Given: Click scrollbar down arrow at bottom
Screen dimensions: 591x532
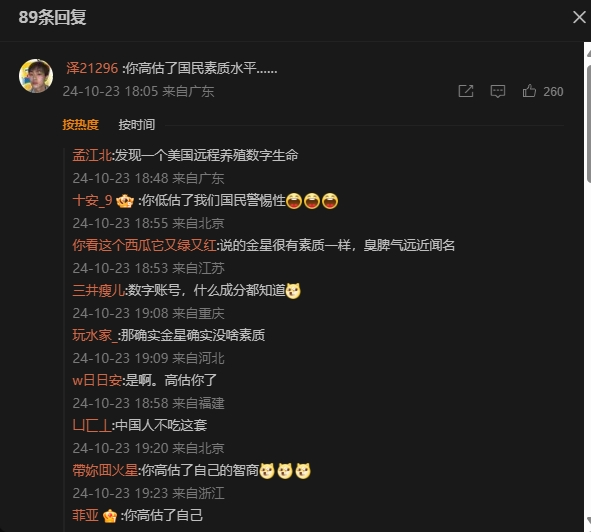Looking at the screenshot, I should click(x=588, y=520).
